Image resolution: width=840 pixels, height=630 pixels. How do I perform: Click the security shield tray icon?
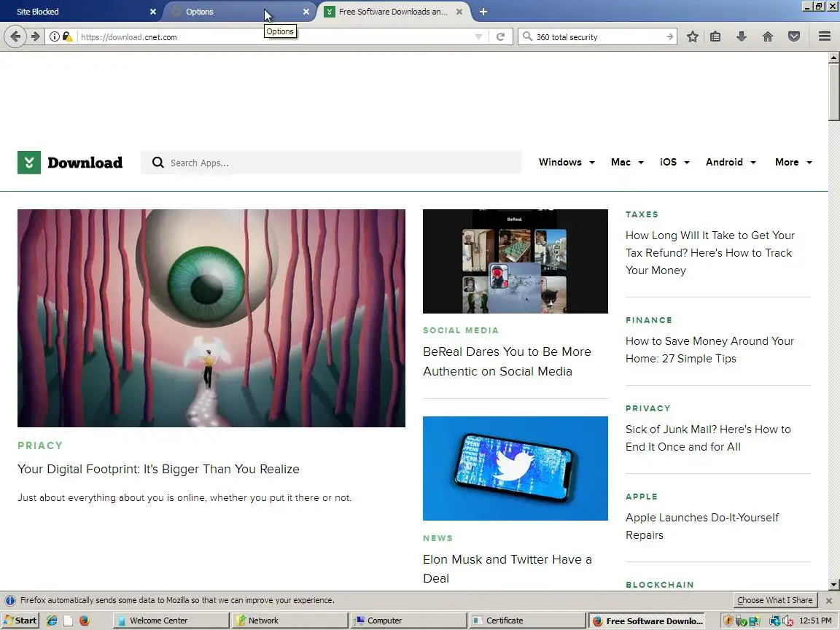coord(728,621)
